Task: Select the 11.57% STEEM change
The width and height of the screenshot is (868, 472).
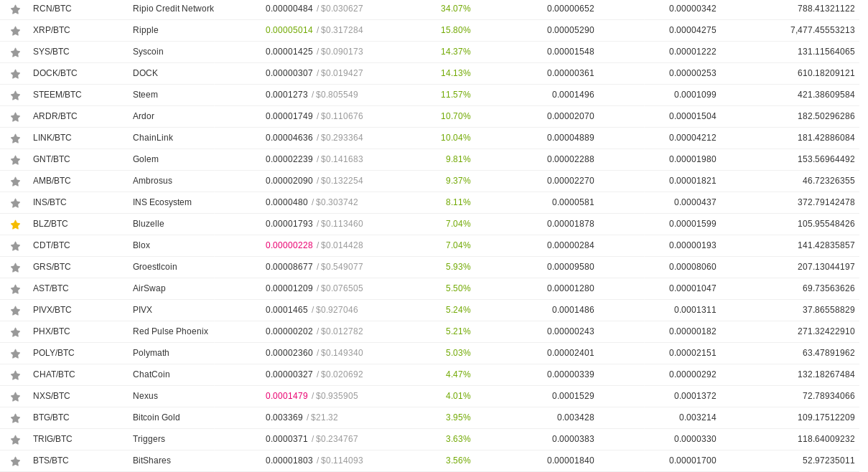Action: coord(456,95)
